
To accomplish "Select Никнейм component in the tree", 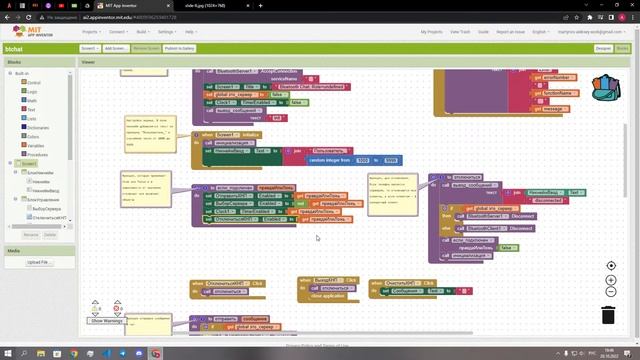I will [x=41, y=181].
